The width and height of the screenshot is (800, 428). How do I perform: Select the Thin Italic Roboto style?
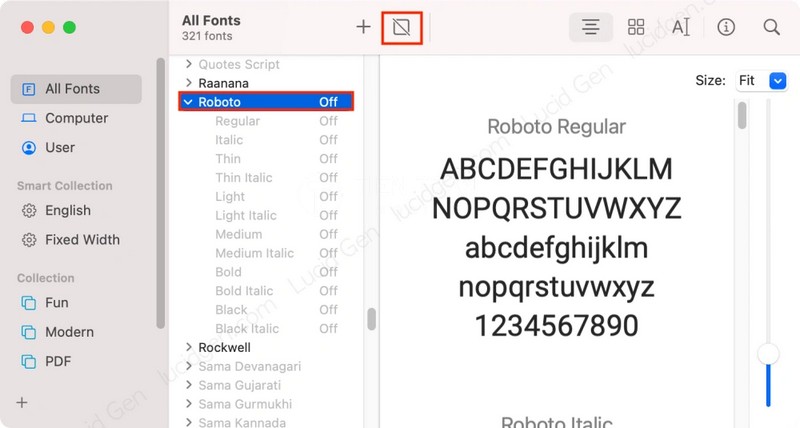click(x=243, y=178)
